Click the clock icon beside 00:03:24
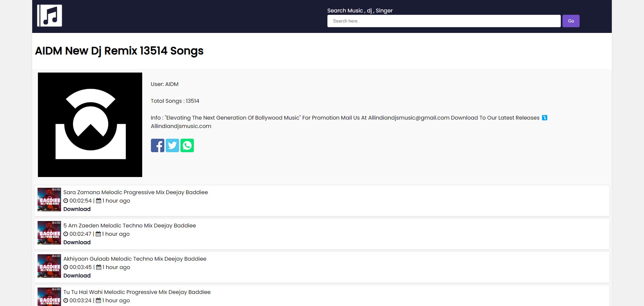Viewport: 644px width, 306px height. click(66, 301)
